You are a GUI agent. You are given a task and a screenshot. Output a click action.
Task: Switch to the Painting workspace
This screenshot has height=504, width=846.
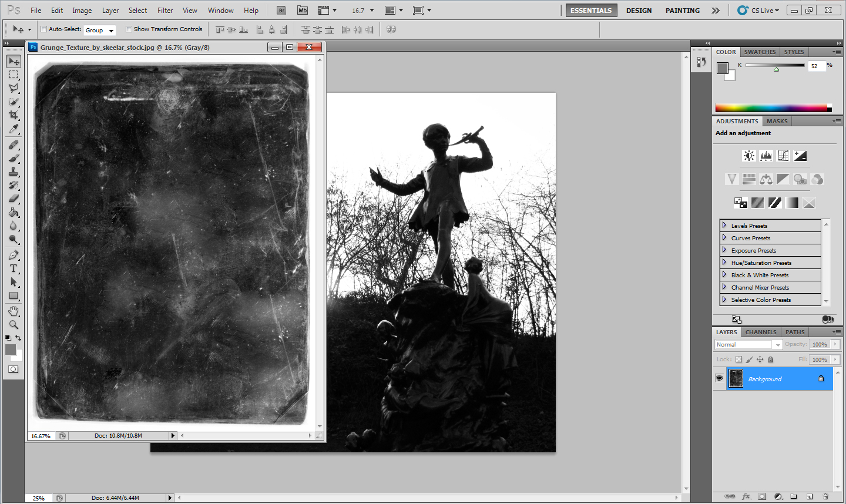pyautogui.click(x=683, y=11)
